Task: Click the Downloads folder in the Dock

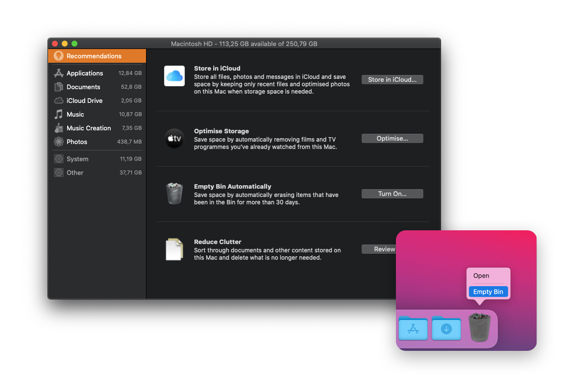Action: (x=446, y=329)
